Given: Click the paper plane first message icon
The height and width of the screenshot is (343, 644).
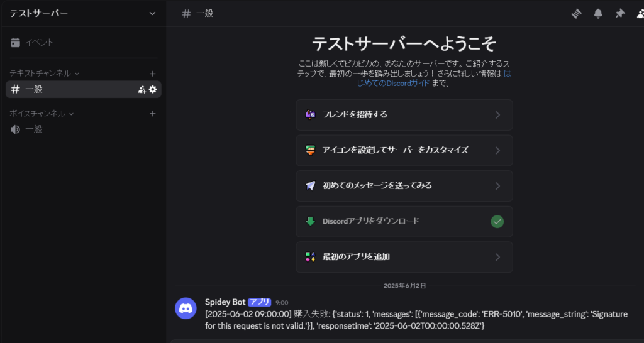Looking at the screenshot, I should [x=311, y=186].
